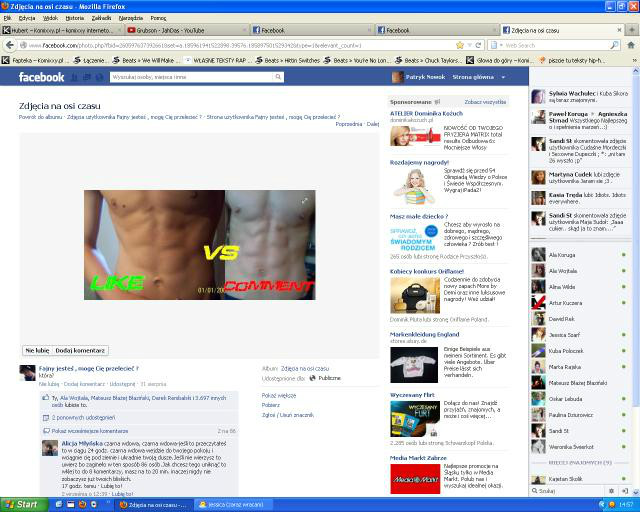Click the Firefox icon in Quick Launch
This screenshot has height=512, width=640.
pyautogui.click(x=82, y=504)
